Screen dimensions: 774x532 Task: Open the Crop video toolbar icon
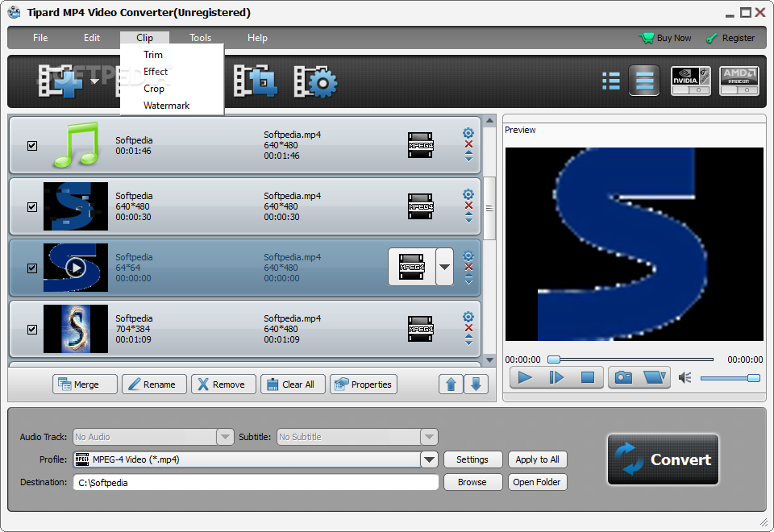pyautogui.click(x=254, y=81)
